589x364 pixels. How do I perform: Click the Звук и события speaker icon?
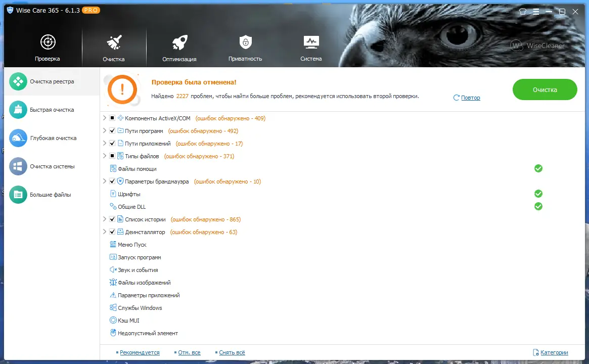point(113,269)
